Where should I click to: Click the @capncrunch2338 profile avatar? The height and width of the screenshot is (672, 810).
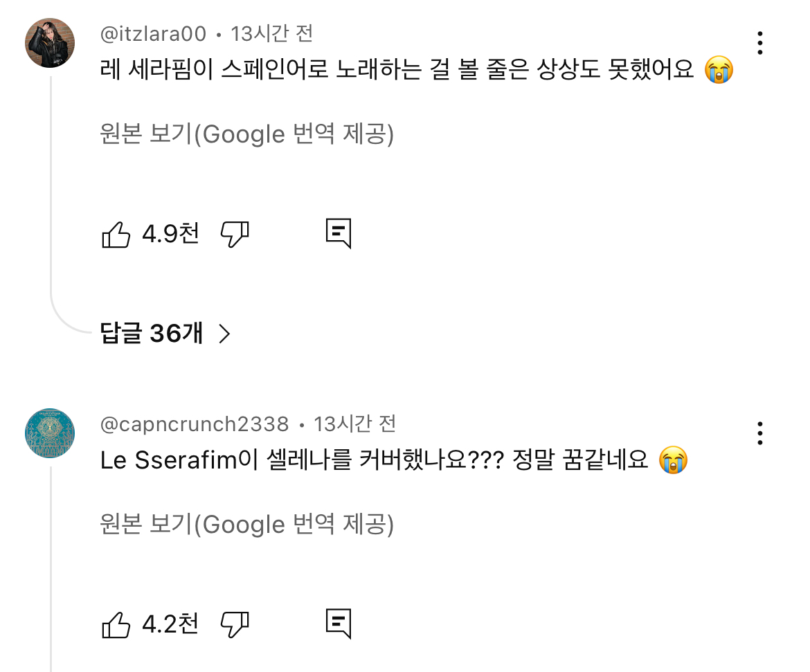pos(50,433)
